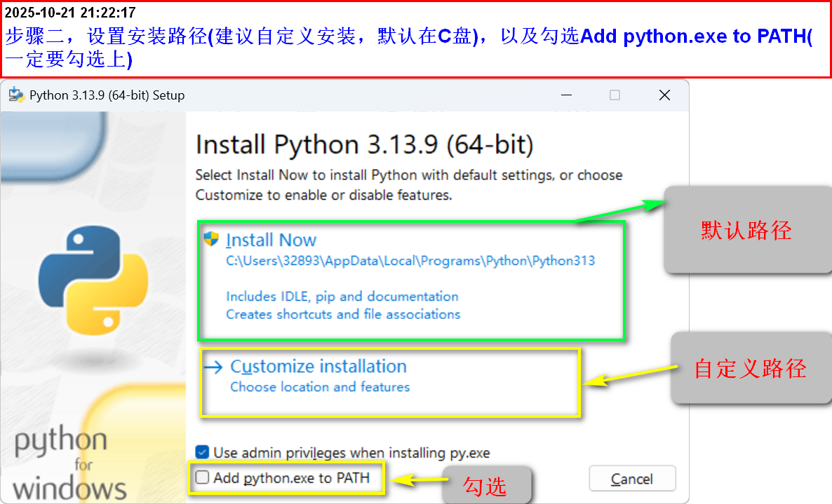Click the arrow icon beside Customize installation

(x=213, y=367)
